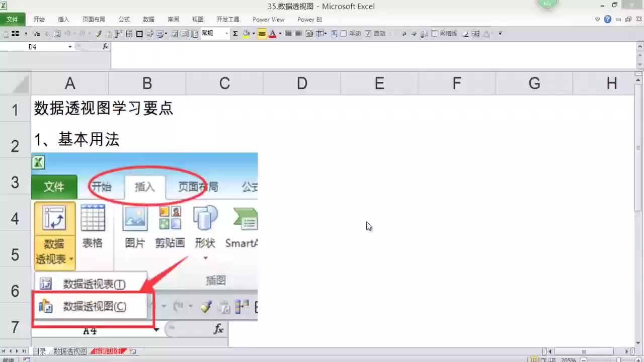
Task: Expand the Name Box dropdown arrow
Action: point(70,46)
